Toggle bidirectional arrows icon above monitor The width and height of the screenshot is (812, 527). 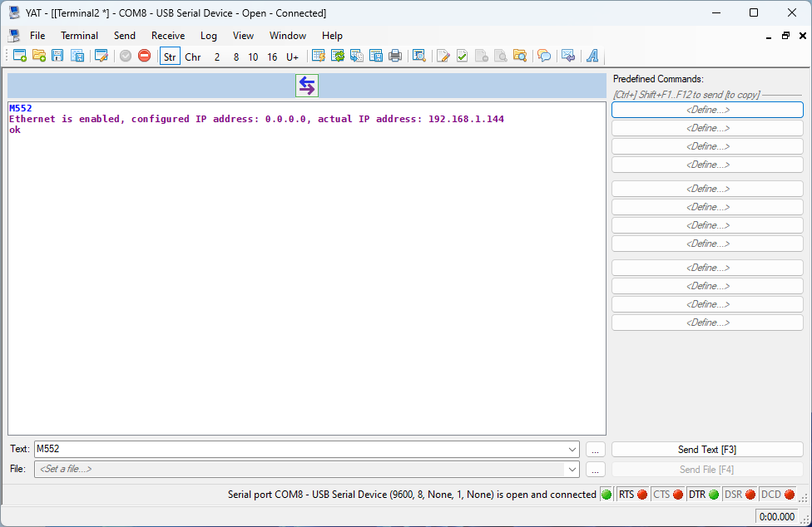click(306, 86)
